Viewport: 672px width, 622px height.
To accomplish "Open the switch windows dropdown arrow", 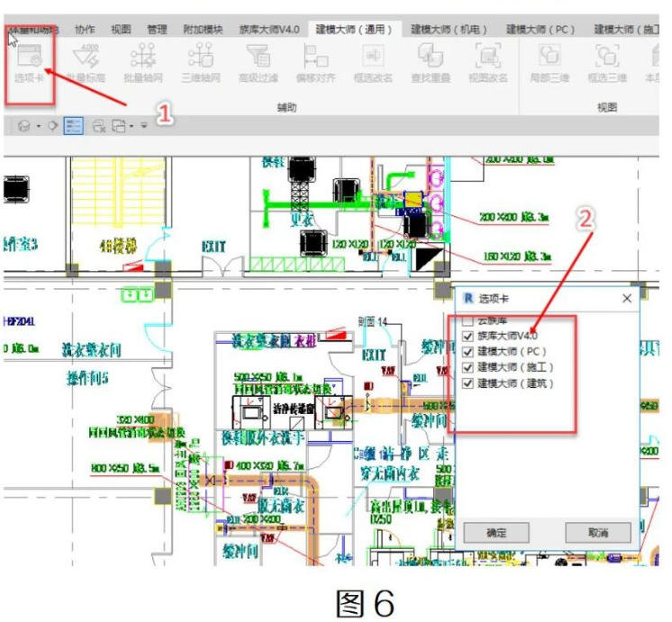I will click(x=132, y=126).
